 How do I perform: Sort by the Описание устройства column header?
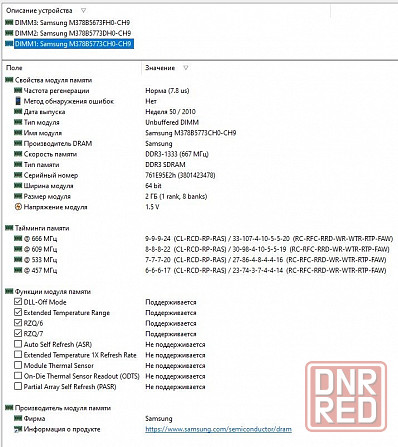pyautogui.click(x=39, y=11)
